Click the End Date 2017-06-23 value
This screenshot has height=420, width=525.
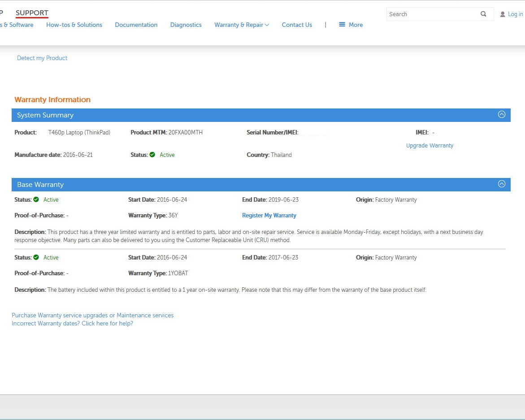tap(283, 257)
